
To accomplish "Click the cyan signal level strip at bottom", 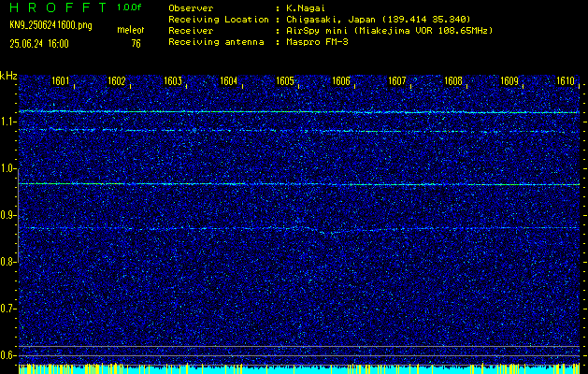I will pyautogui.click(x=299, y=370).
